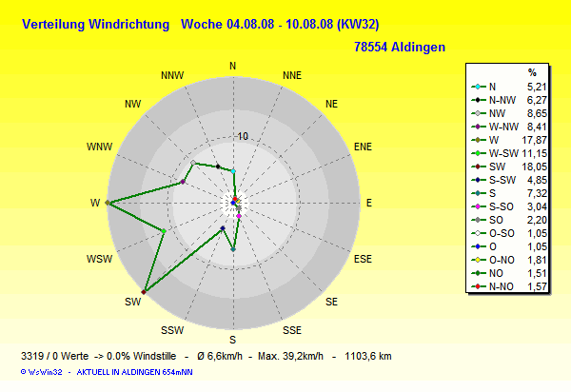This screenshot has width=571, height=392.
Task: Click the N legend entry marker
Action: pyautogui.click(x=477, y=86)
